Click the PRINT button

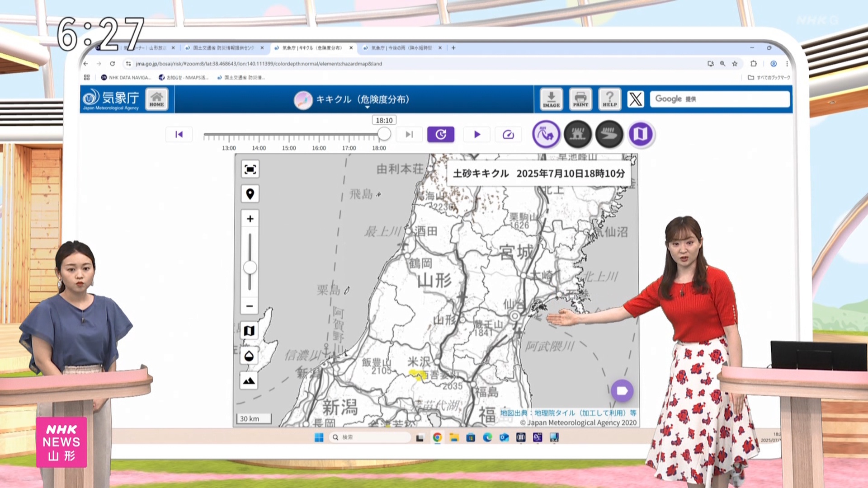click(x=580, y=99)
